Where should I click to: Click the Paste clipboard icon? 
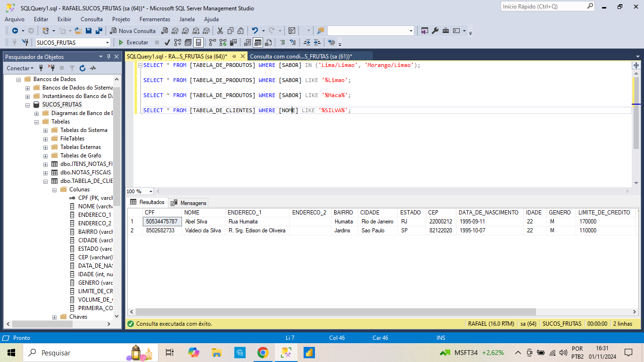240,31
